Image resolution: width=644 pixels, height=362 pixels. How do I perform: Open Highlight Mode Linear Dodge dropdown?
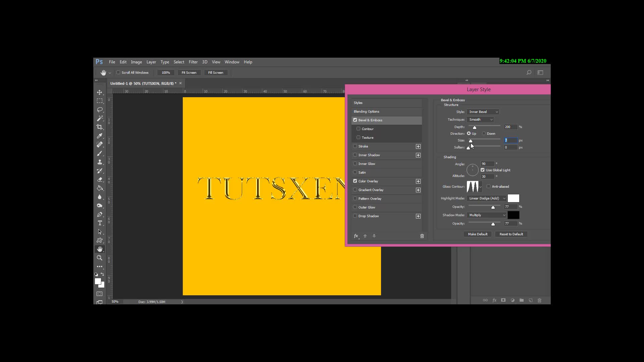[487, 198]
